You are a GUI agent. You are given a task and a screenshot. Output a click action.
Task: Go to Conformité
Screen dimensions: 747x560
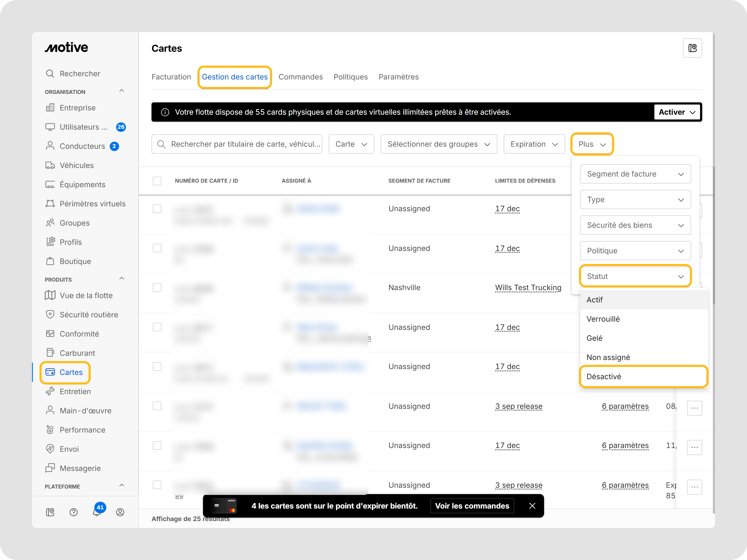72,334
